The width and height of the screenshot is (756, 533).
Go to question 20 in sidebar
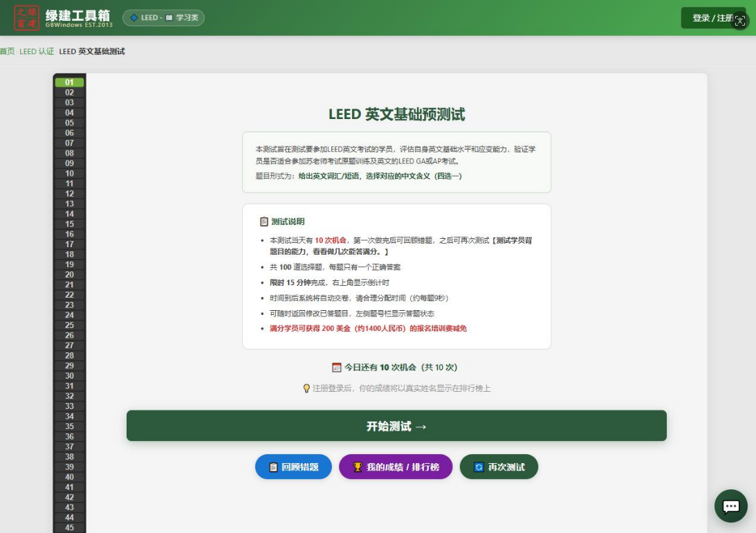coord(69,275)
